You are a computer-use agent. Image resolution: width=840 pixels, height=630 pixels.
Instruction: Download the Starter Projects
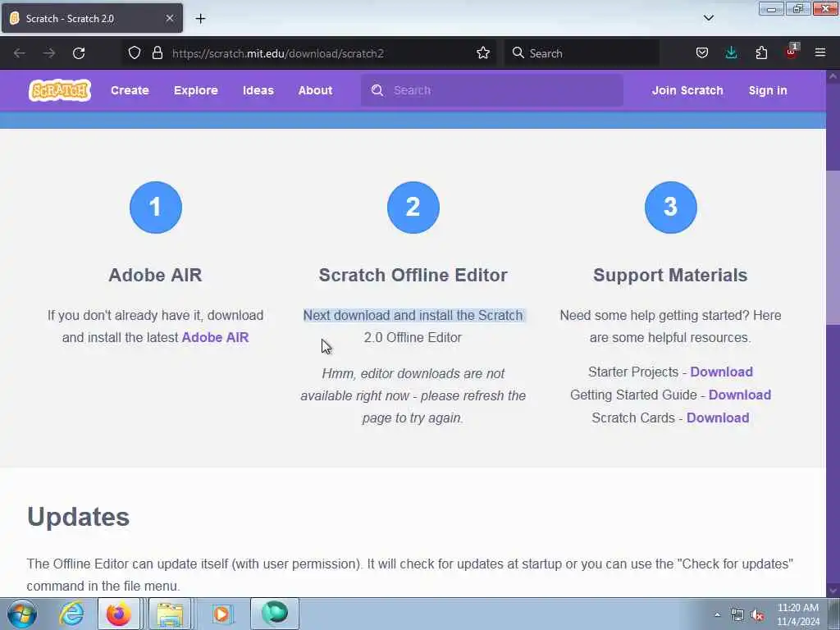[721, 372]
